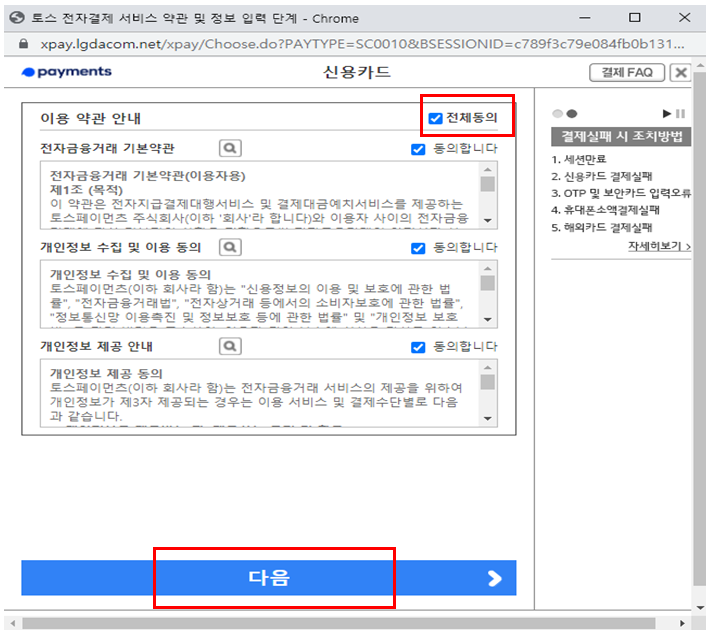
Task: Close payment panel with X icon
Action: (x=681, y=72)
